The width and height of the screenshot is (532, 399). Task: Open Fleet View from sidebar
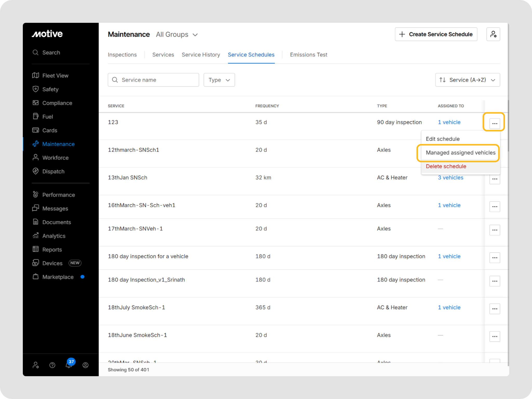click(x=55, y=76)
